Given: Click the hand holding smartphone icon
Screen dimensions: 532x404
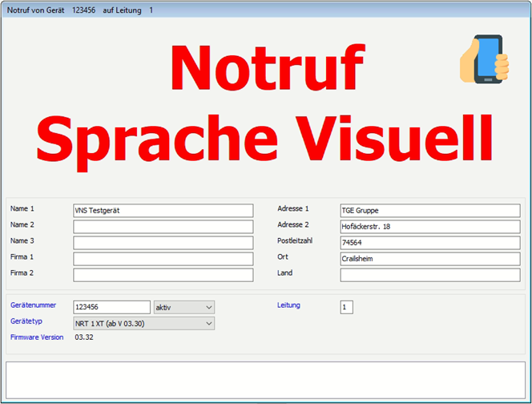Looking at the screenshot, I should pos(485,59).
